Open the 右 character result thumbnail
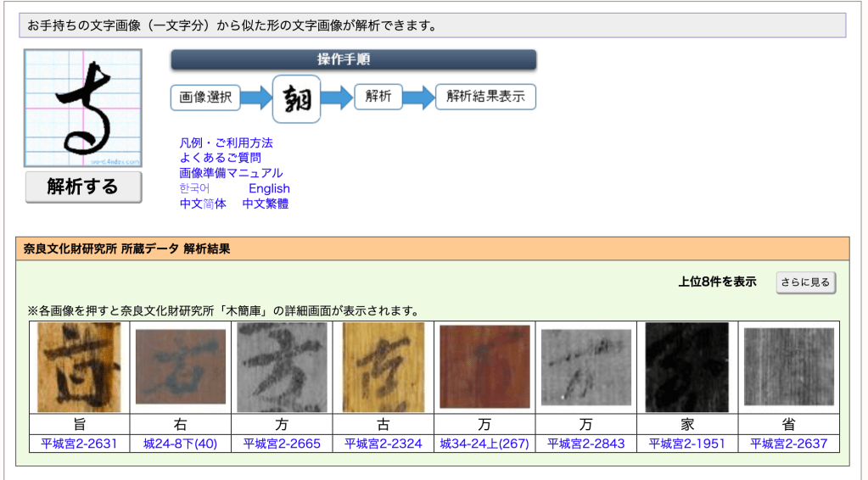This screenshot has height=480, width=868. pos(180,366)
